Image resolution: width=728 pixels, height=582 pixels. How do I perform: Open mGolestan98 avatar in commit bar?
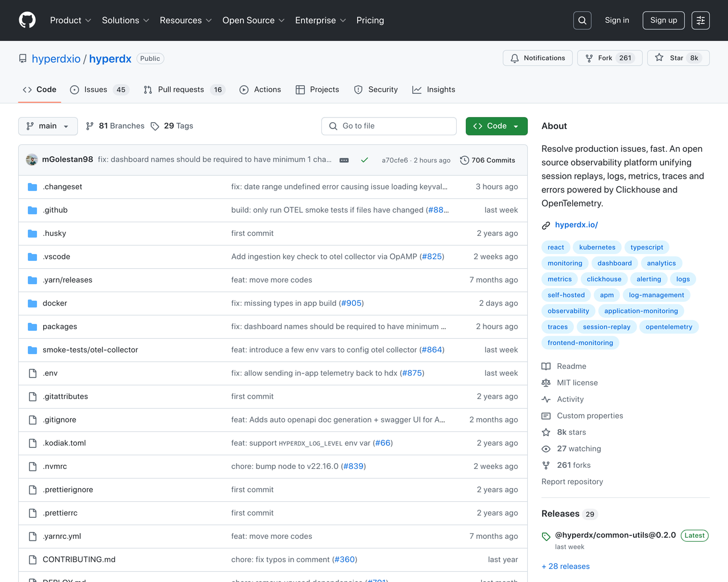32,160
